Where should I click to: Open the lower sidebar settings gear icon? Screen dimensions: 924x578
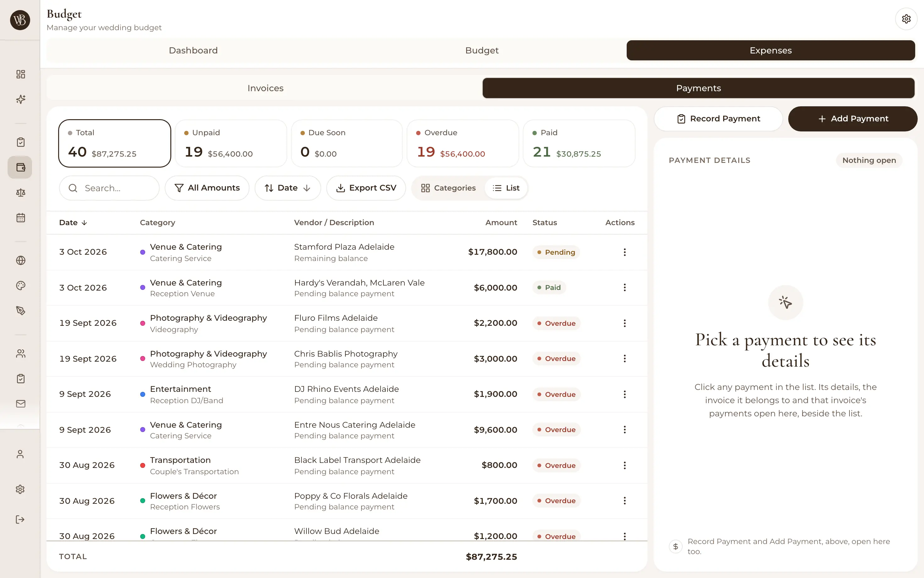pos(20,490)
